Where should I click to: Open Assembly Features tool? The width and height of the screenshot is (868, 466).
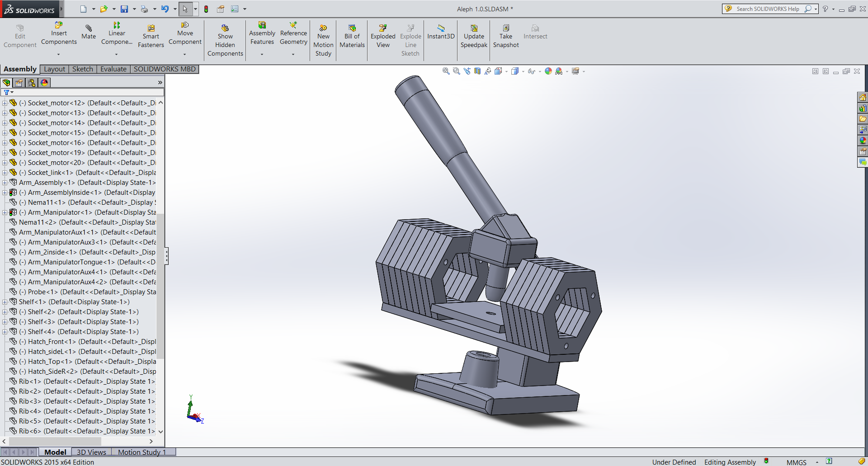262,33
